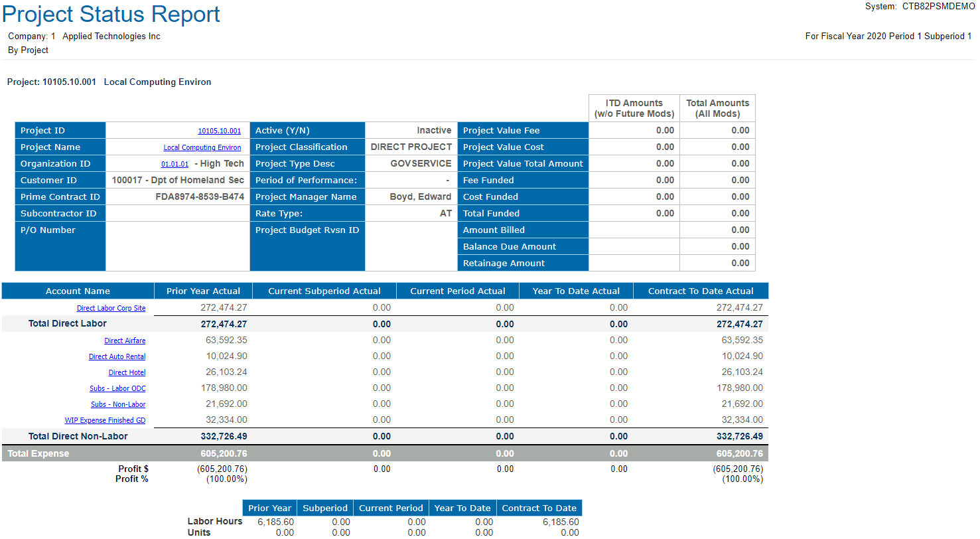
Task: Click the Year To Date Actual header
Action: click(576, 291)
